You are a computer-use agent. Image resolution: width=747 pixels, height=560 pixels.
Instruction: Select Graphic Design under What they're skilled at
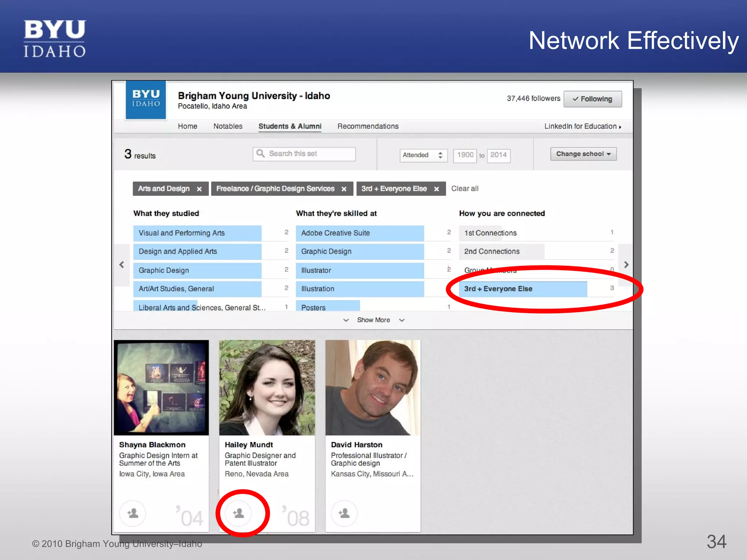point(360,252)
